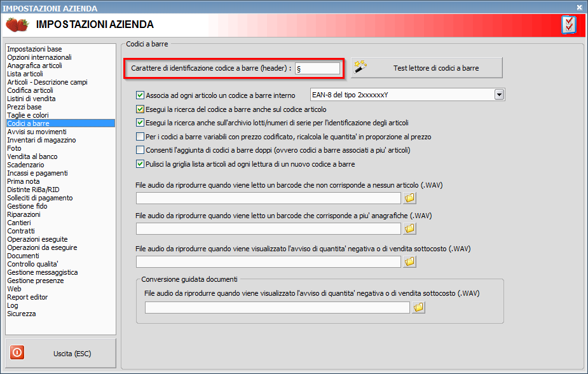Click the magic wand barcode test icon

[360, 67]
